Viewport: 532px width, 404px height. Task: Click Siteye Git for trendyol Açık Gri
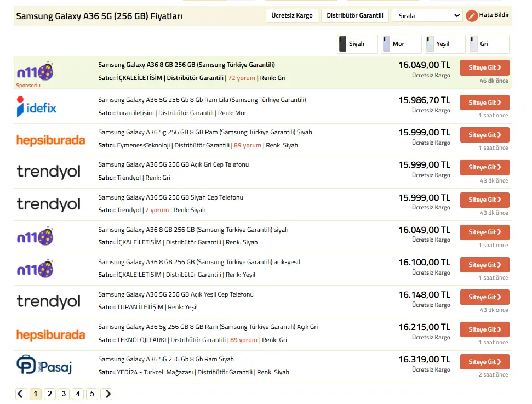[484, 167]
